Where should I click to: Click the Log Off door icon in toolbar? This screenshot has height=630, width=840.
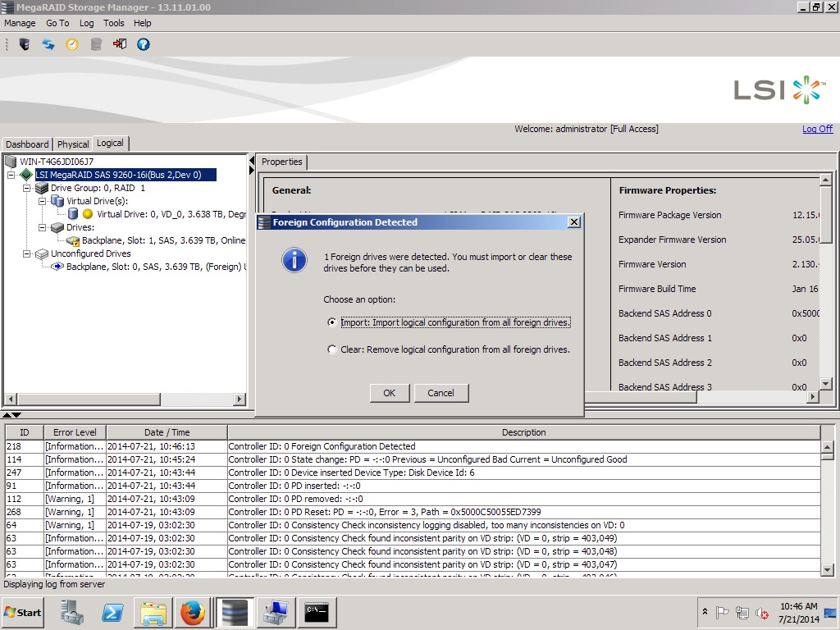120,44
